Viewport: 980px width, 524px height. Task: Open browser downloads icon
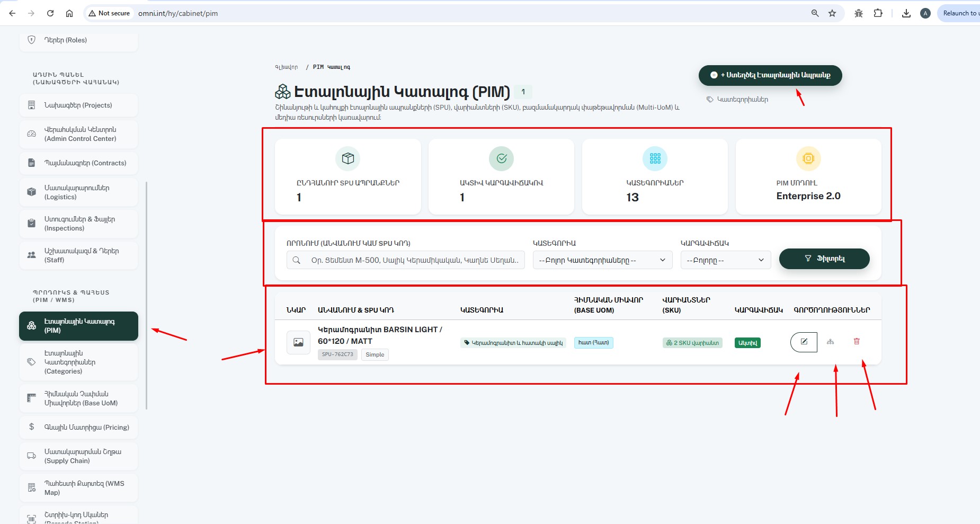[x=906, y=13]
